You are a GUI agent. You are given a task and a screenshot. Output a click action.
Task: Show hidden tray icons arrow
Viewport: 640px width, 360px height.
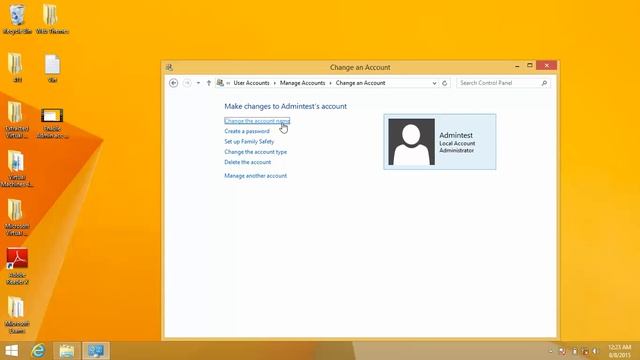click(551, 351)
